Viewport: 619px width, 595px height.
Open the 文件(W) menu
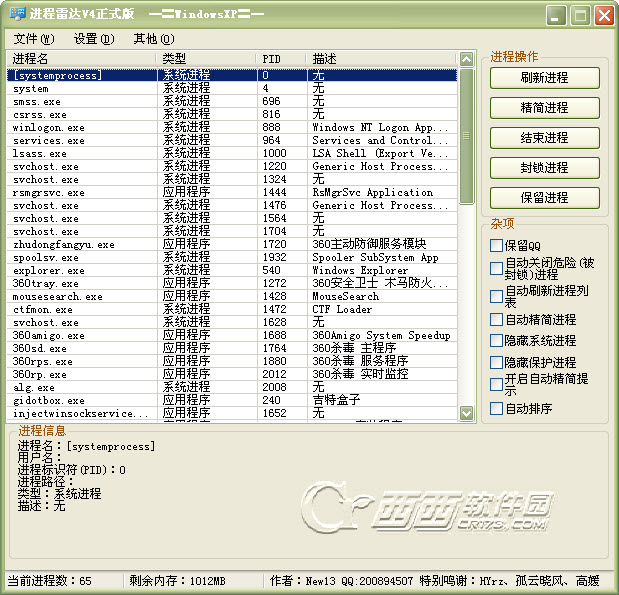click(x=34, y=39)
